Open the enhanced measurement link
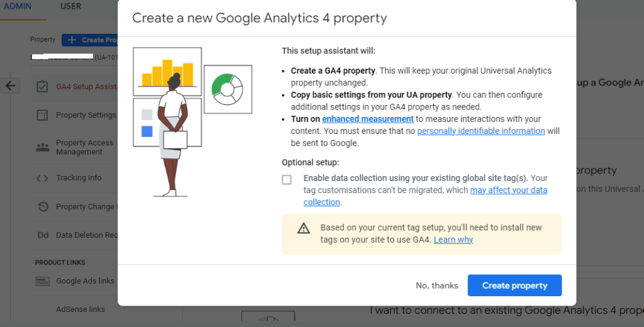Viewport: 644px width, 327px height. (367, 119)
